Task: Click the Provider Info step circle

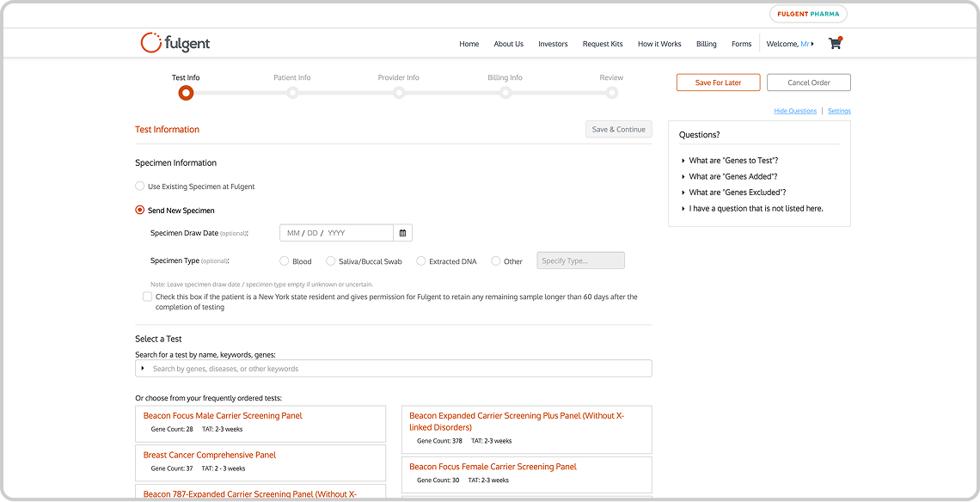Action: point(399,92)
